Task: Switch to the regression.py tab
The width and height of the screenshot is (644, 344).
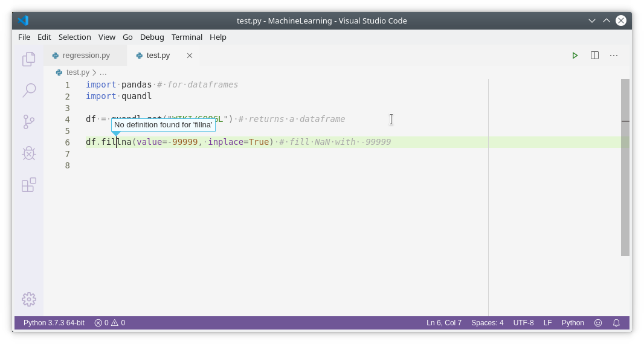Action: [x=85, y=56]
